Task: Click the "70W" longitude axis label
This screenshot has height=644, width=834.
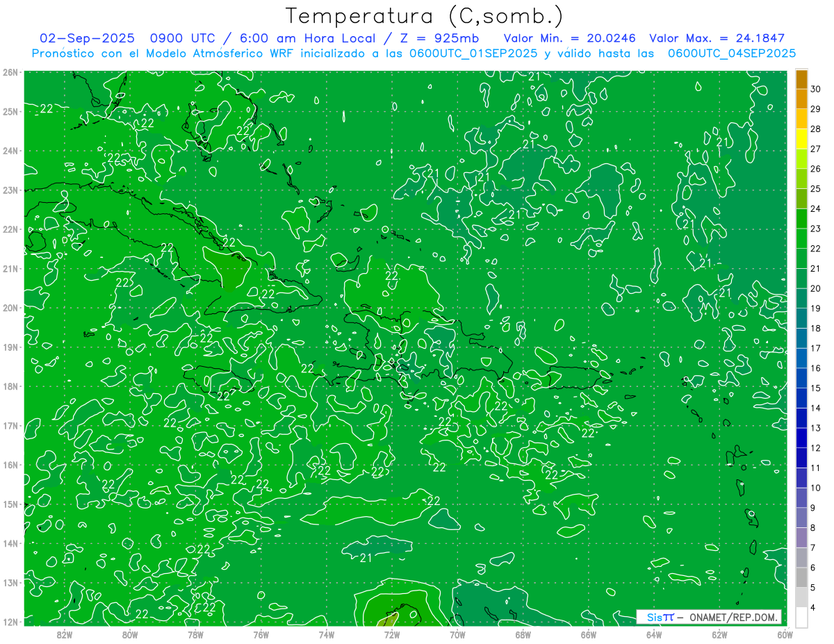Action: click(457, 634)
